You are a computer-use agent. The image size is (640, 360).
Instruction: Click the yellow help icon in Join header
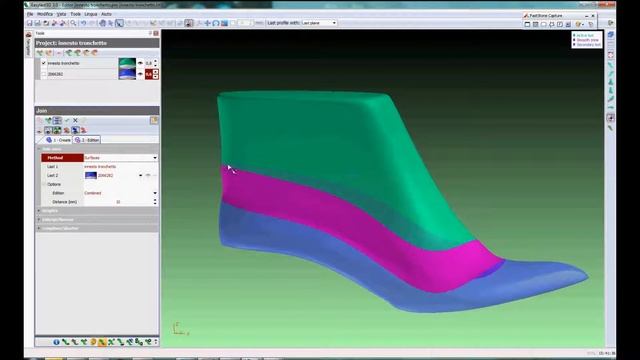pyautogui.click(x=154, y=120)
